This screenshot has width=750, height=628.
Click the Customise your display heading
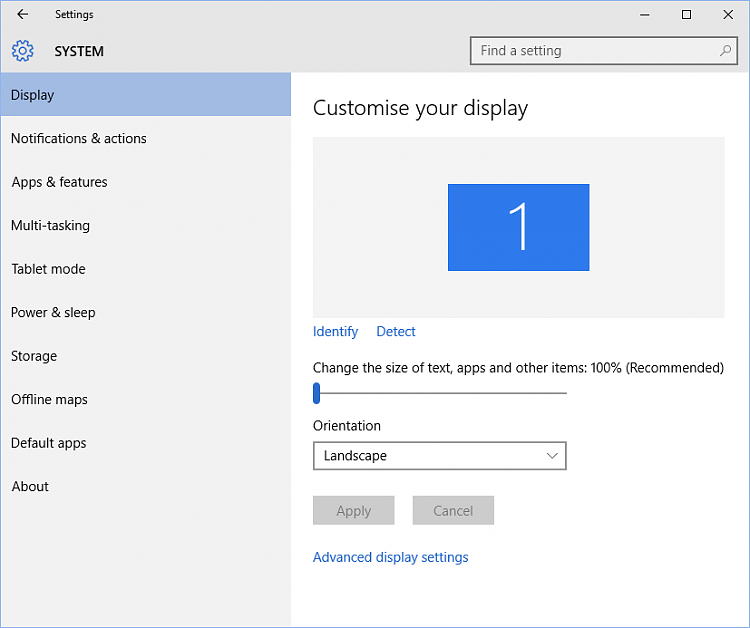(420, 108)
